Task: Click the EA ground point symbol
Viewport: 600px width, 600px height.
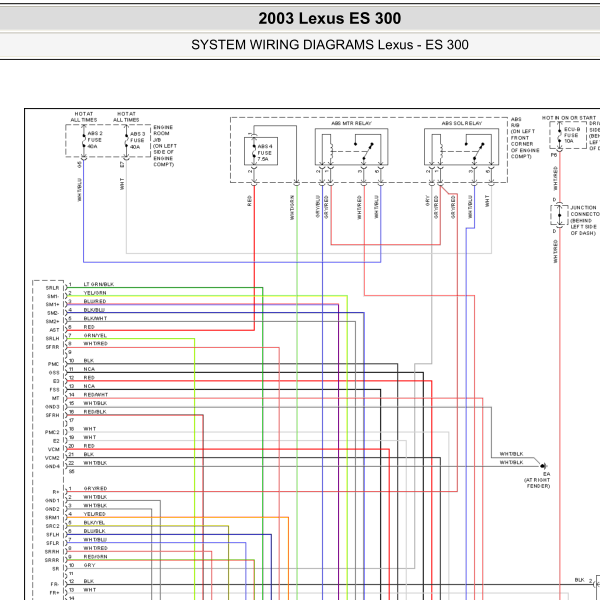Action: pyautogui.click(x=544, y=466)
